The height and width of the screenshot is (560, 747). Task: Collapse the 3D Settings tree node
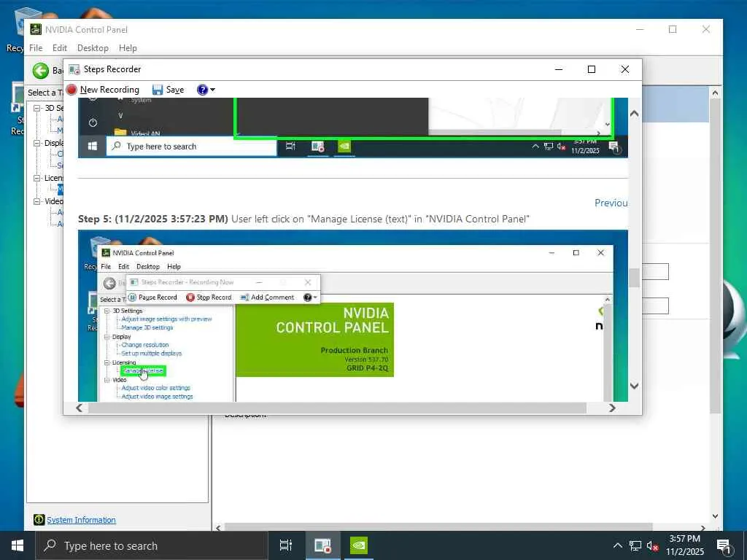[36, 108]
